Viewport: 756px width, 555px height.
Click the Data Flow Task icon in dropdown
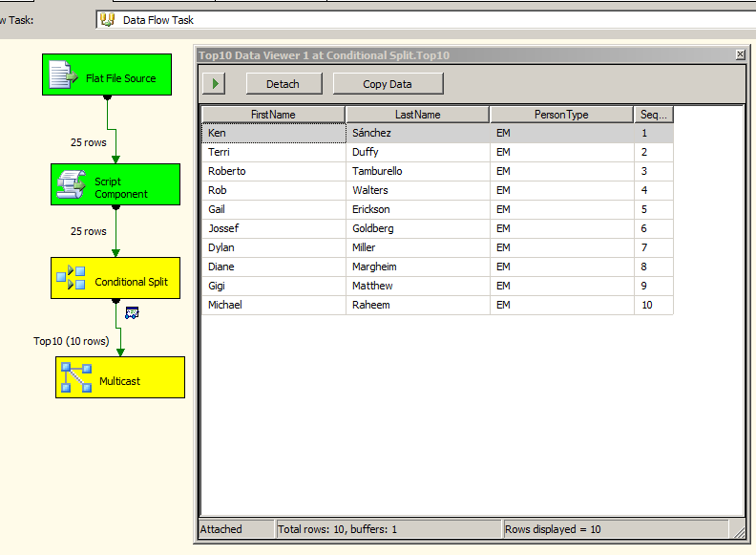(x=108, y=20)
